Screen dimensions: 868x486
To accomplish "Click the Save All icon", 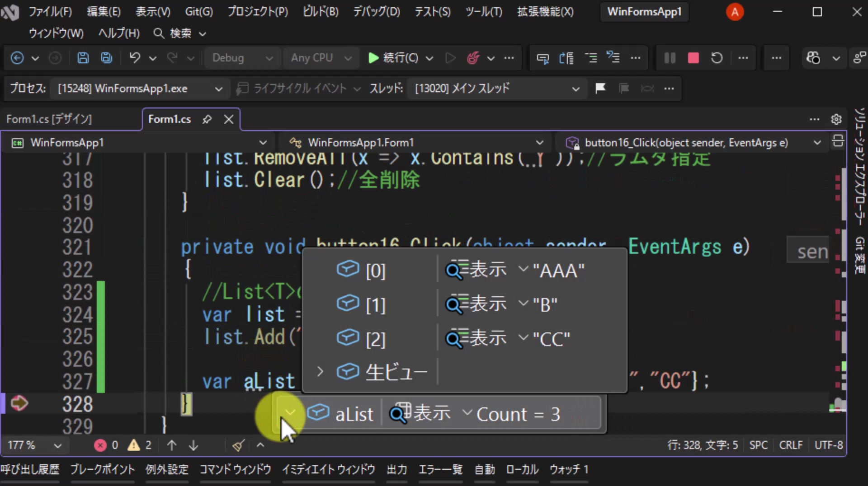I will click(107, 58).
